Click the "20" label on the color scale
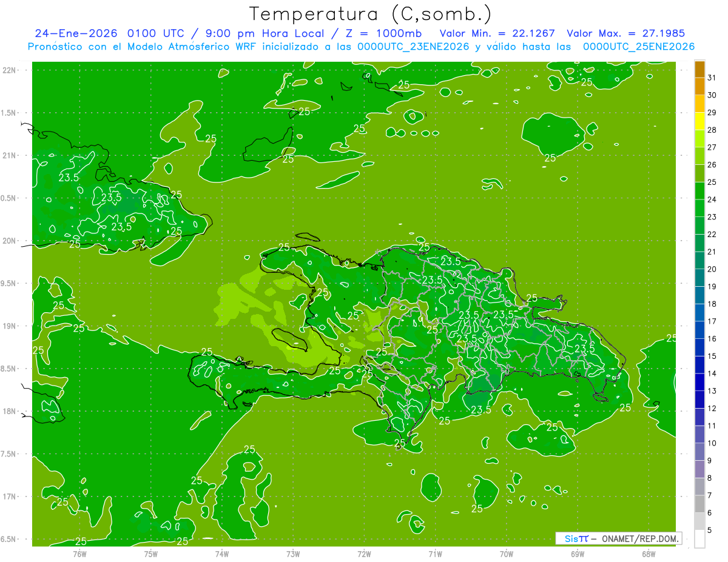 [x=712, y=269]
